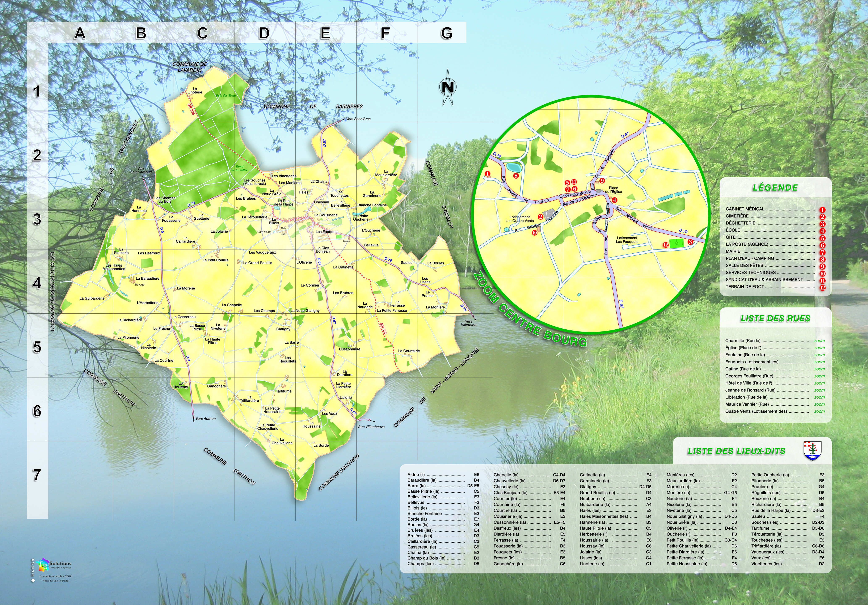868x605 pixels.
Task: Click the La Courtairie label on main map
Action: [x=409, y=351]
